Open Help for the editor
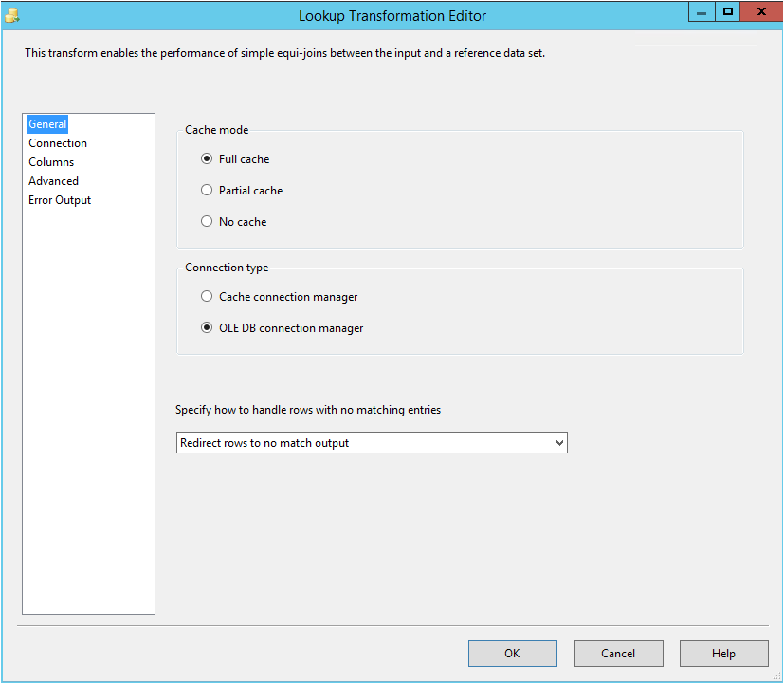 (x=723, y=654)
